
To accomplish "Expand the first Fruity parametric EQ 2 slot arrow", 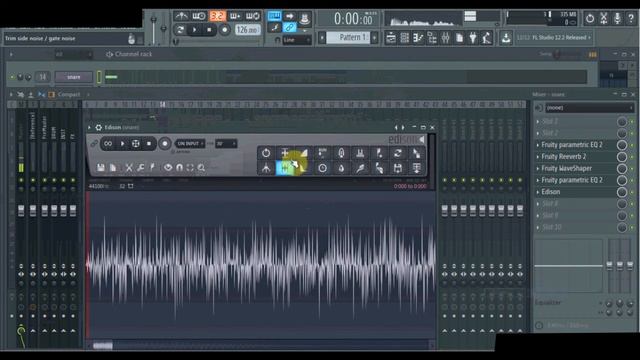I will pos(538,145).
